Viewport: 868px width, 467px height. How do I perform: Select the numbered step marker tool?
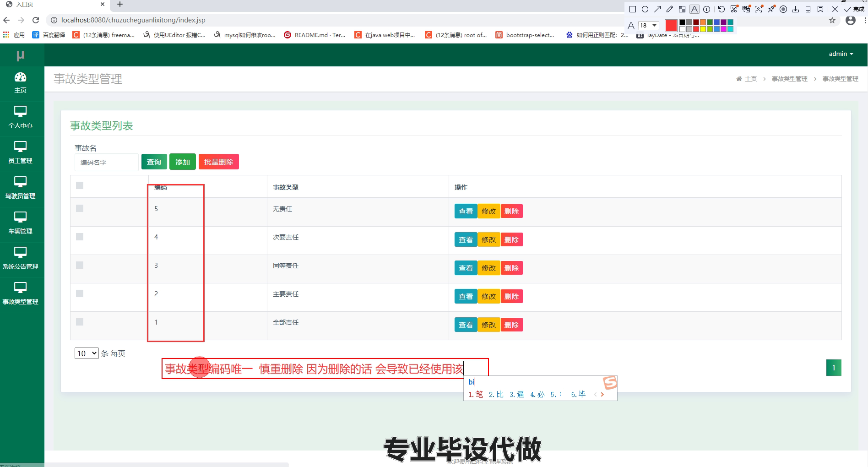coord(707,9)
